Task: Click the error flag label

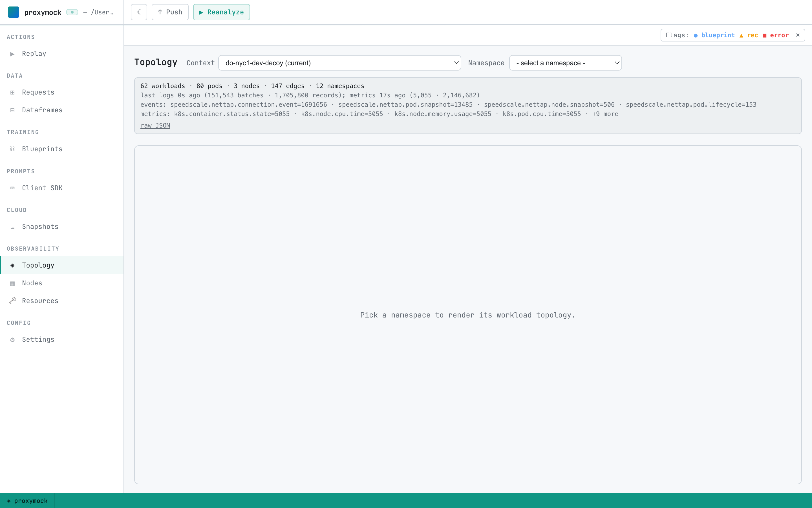Action: coord(779,35)
